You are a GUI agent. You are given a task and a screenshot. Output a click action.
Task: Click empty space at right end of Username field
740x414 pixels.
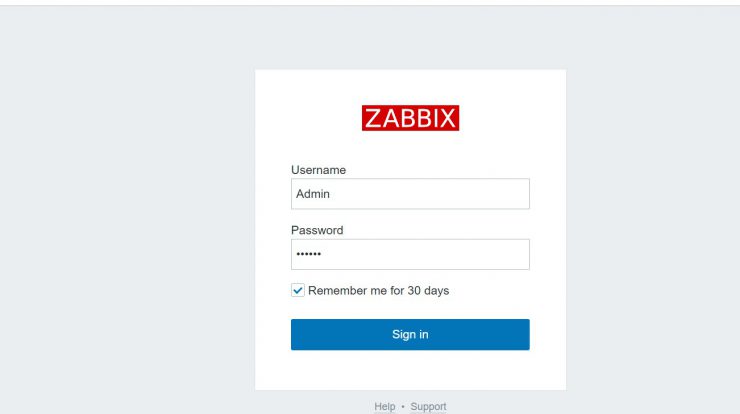(496, 194)
